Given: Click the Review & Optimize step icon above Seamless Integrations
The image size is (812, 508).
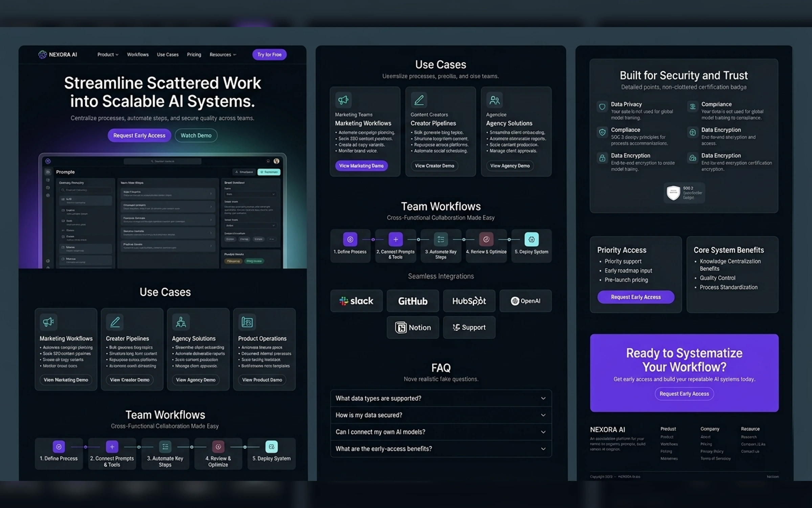Looking at the screenshot, I should (486, 239).
